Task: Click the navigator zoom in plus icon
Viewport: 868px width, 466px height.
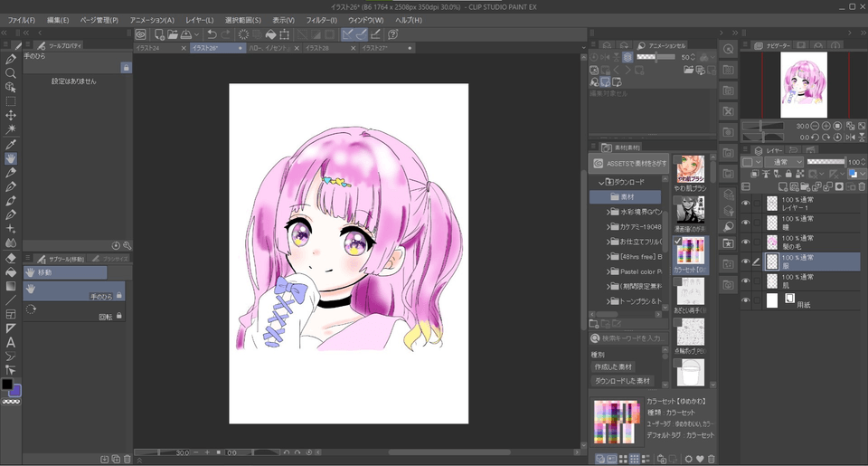Action: coord(826,127)
